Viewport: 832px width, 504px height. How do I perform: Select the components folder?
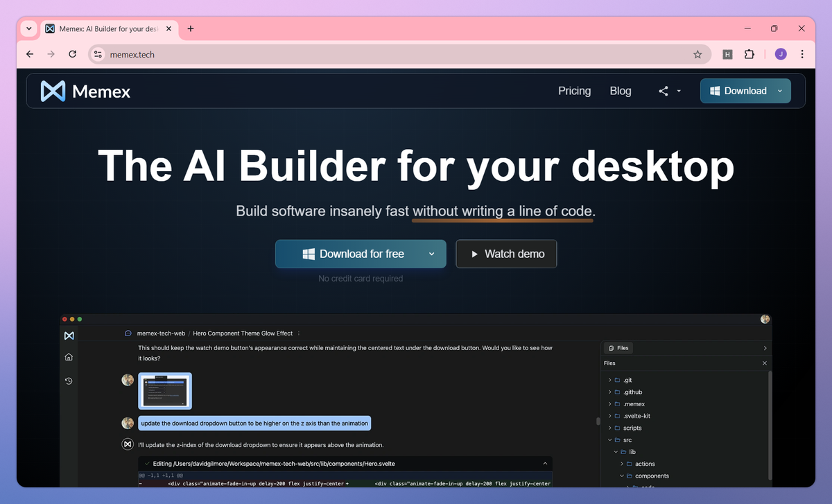click(652, 476)
